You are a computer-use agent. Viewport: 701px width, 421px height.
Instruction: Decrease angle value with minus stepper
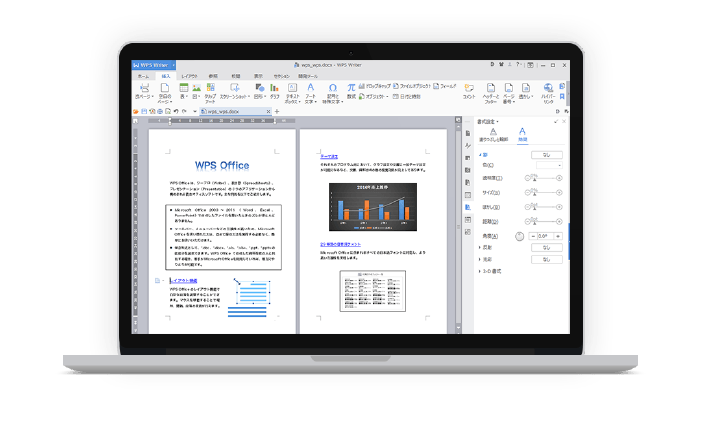tap(533, 236)
